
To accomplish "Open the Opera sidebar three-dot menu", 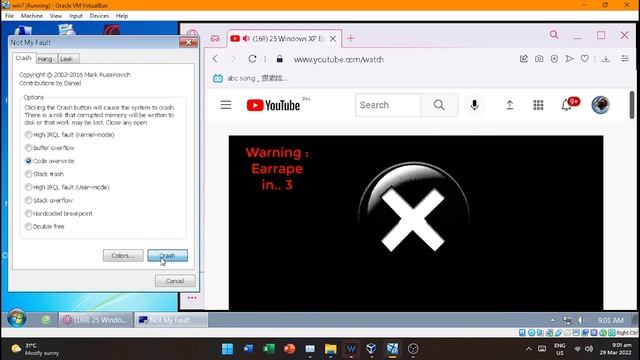I will coord(192,298).
